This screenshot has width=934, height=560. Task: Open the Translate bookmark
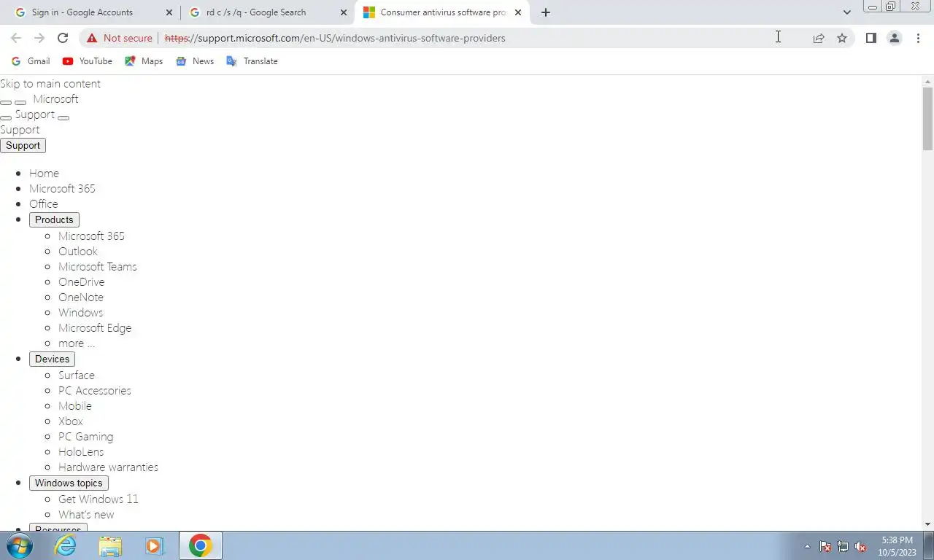coord(252,61)
